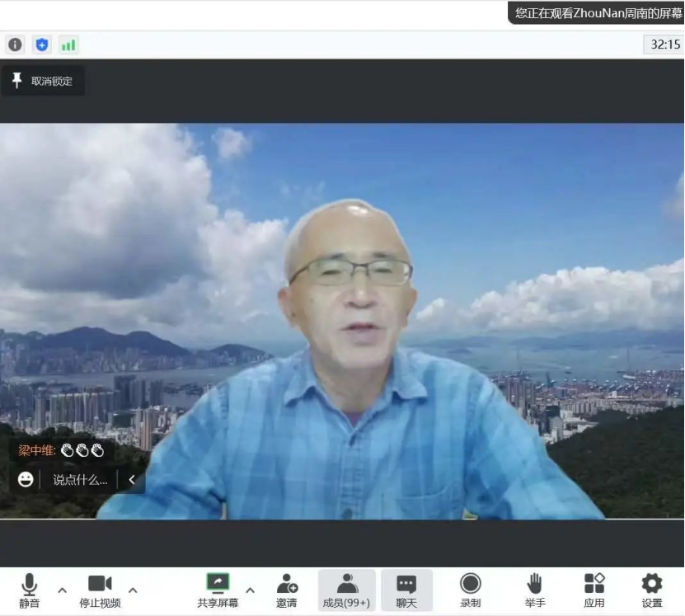Viewport: 685px width, 616px height.
Task: Invite participants with 邀请
Action: 287,590
